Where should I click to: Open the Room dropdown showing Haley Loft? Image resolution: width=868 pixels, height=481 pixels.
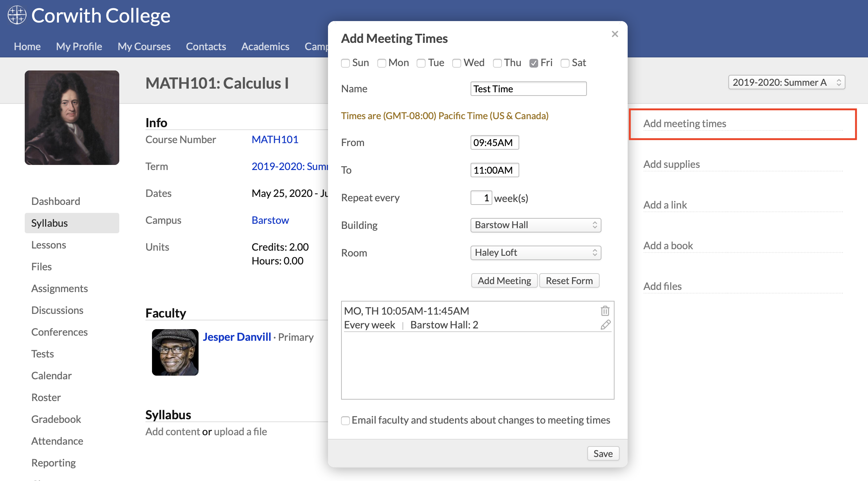click(535, 253)
